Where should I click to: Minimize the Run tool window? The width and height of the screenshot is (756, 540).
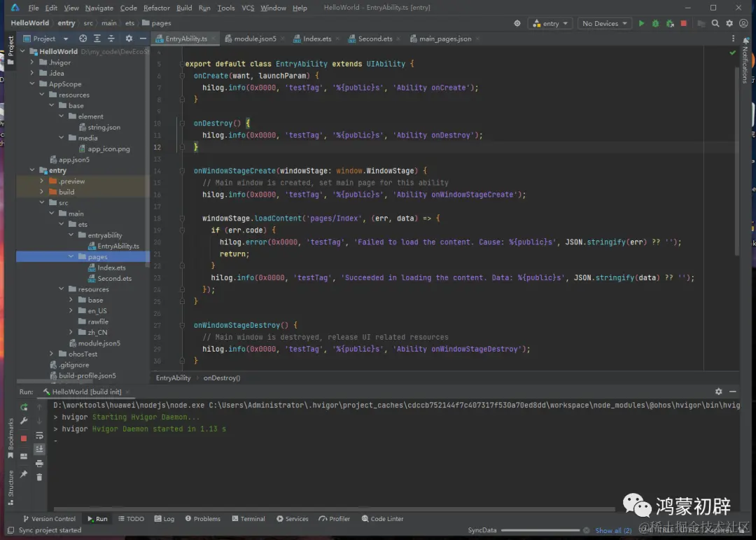click(732, 392)
